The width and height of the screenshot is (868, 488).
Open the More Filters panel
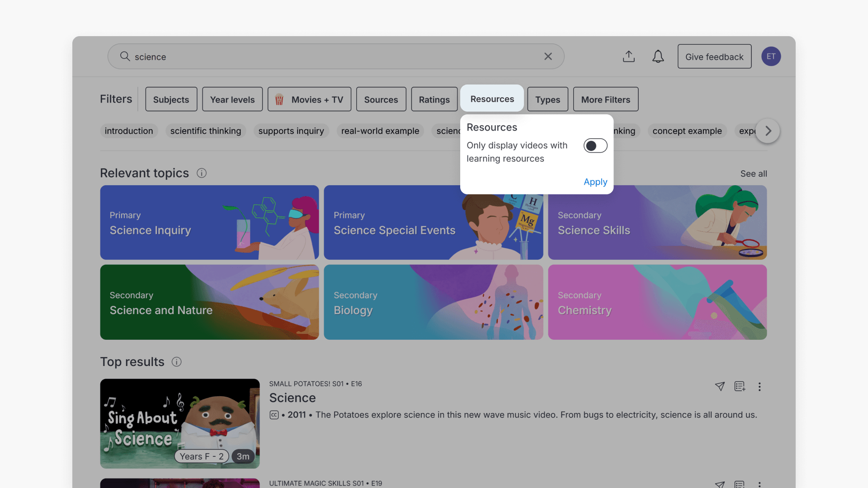(x=605, y=99)
